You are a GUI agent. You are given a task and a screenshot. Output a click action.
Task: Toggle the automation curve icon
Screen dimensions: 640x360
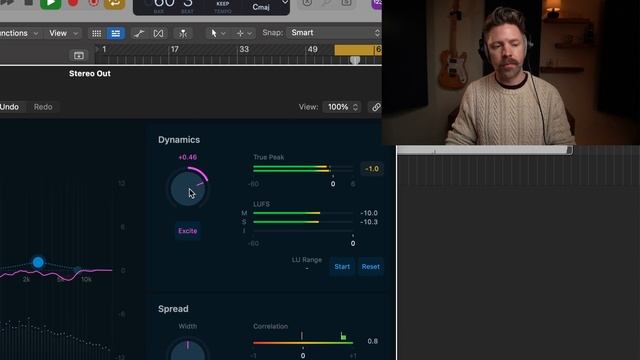tap(139, 33)
